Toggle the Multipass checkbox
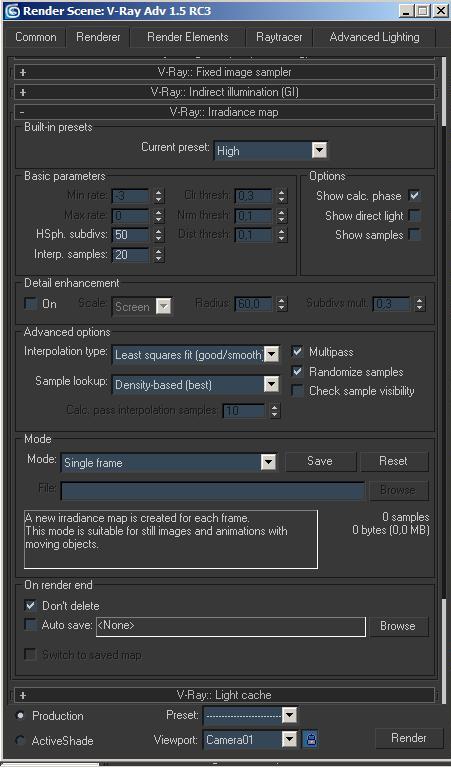Viewport: 451px width, 768px height. tap(297, 352)
